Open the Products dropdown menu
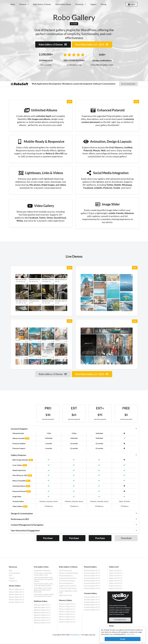The height and width of the screenshot is (644, 148). point(24,4)
